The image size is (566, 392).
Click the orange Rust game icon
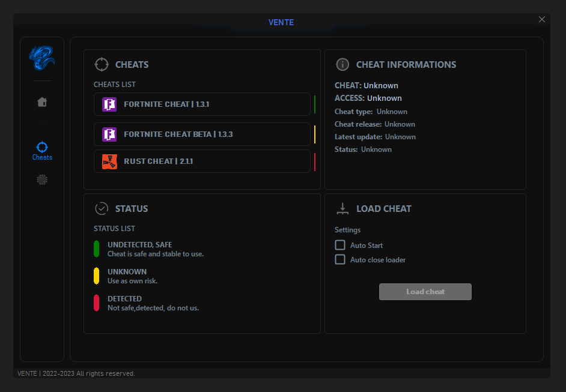click(x=109, y=161)
